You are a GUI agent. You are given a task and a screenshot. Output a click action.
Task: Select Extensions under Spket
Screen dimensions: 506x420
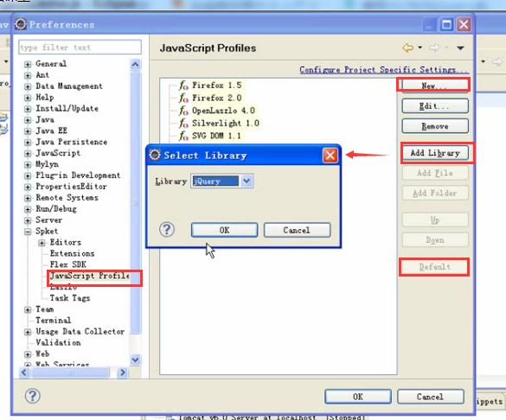pos(72,254)
